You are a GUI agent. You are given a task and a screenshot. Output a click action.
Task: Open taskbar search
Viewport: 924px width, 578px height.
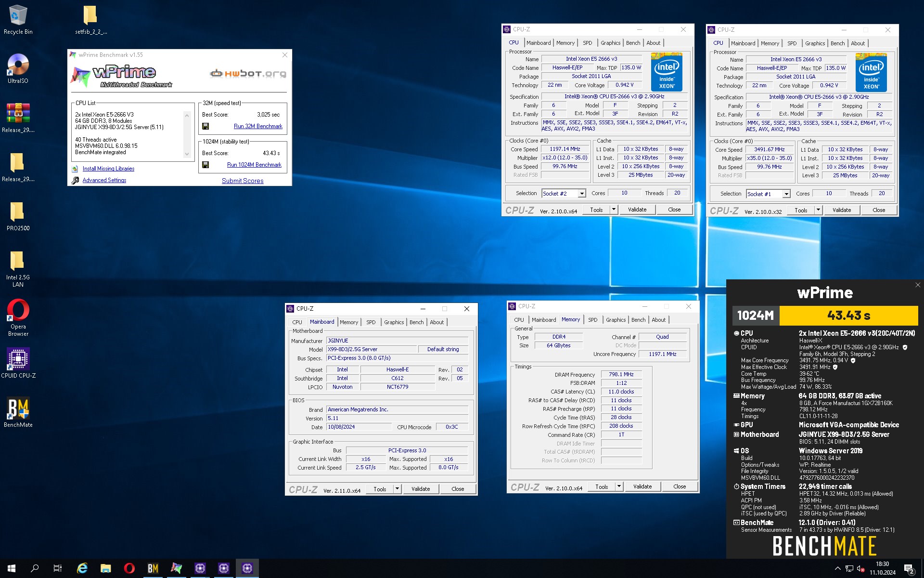(35, 568)
